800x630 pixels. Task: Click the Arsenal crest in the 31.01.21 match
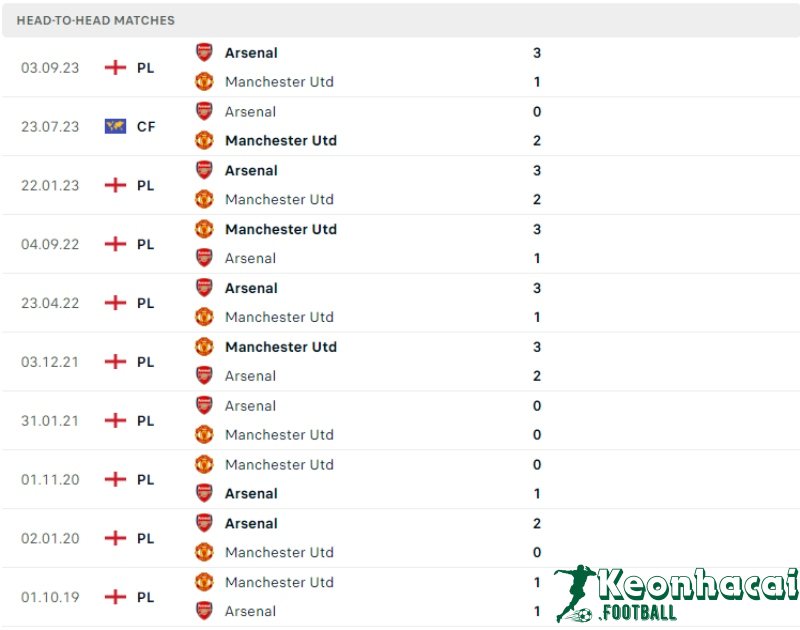(203, 406)
